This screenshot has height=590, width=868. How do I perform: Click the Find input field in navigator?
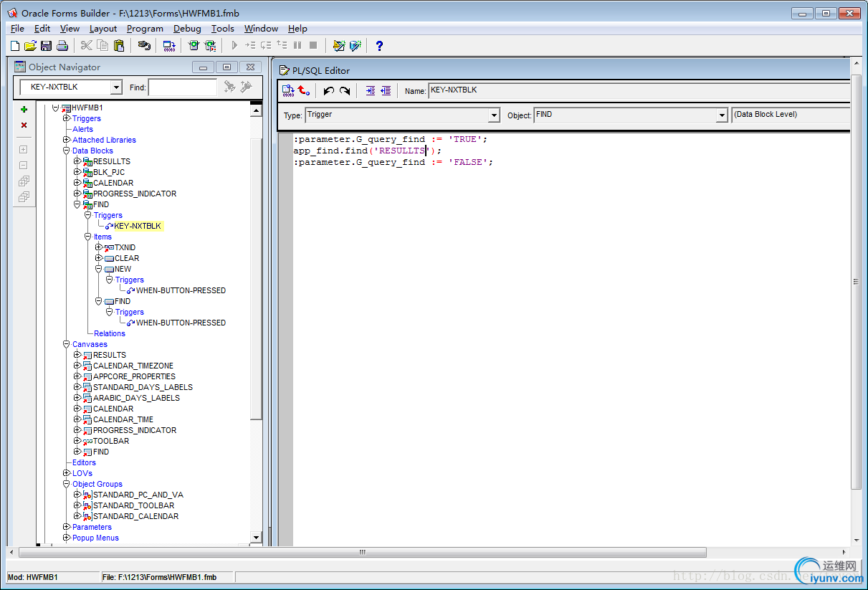(x=182, y=87)
